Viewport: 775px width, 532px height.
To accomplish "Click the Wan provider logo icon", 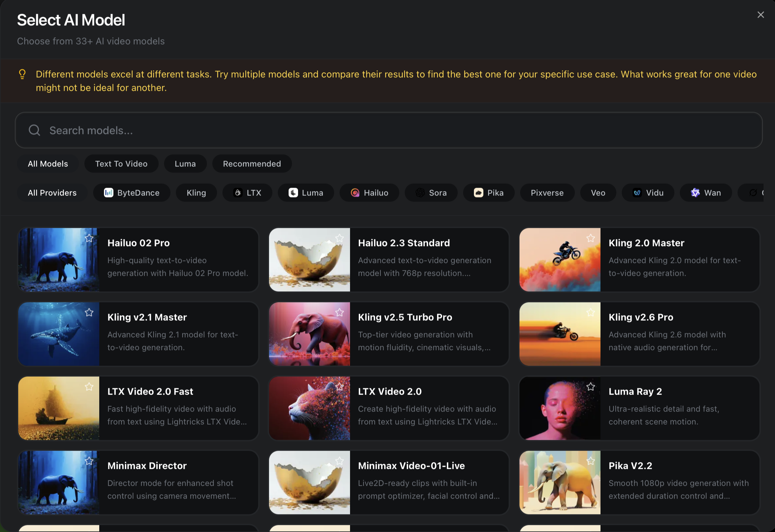I will pyautogui.click(x=695, y=193).
